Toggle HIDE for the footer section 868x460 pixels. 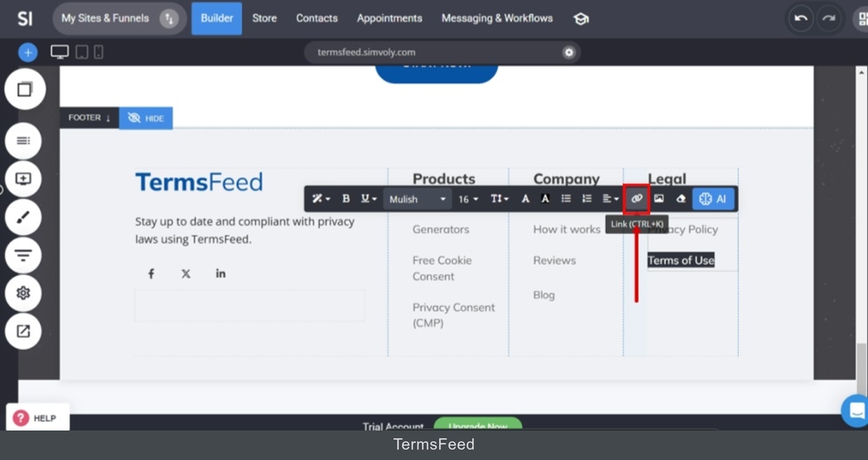pos(146,118)
